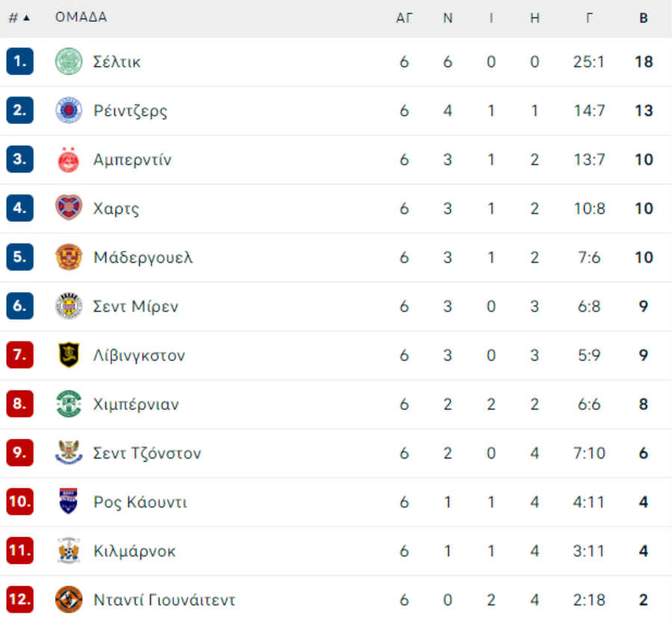Screen dimensions: 672x623
Task: Click the St Mirren badge icon
Action: click(69, 306)
